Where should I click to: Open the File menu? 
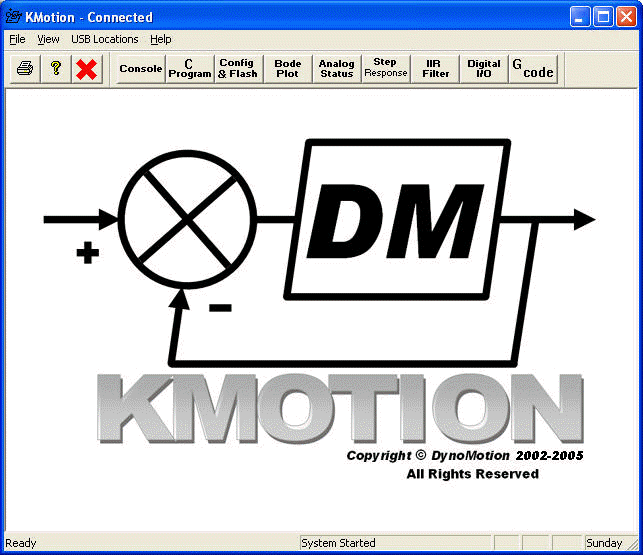[17, 39]
